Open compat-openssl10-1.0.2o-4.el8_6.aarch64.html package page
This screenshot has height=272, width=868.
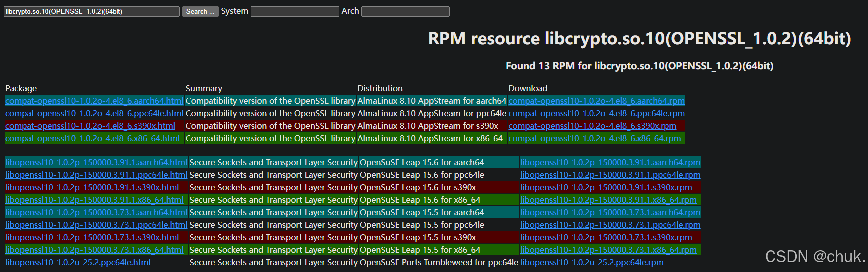pos(94,101)
